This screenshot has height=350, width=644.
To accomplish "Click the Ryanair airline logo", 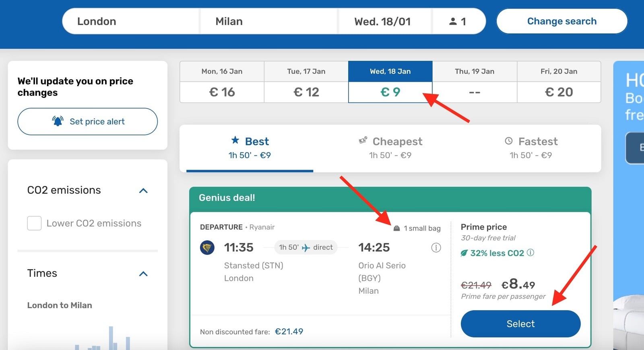I will click(x=207, y=247).
